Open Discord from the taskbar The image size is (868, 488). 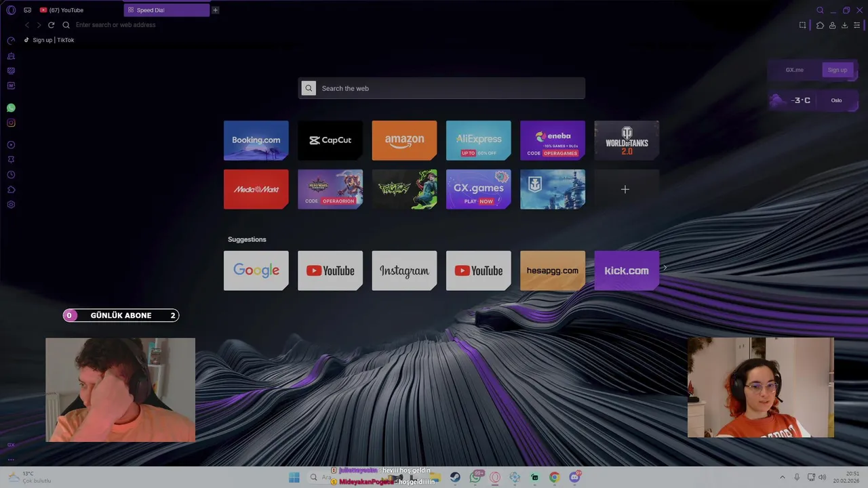(x=574, y=477)
